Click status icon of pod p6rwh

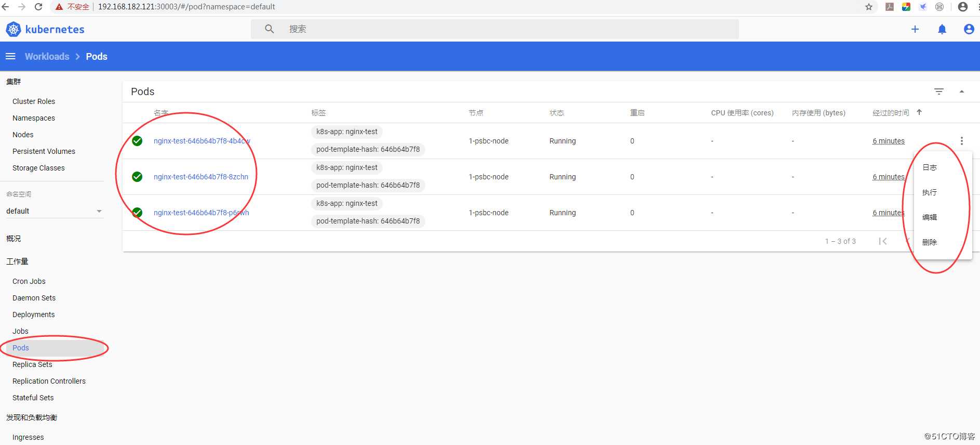[x=137, y=213]
